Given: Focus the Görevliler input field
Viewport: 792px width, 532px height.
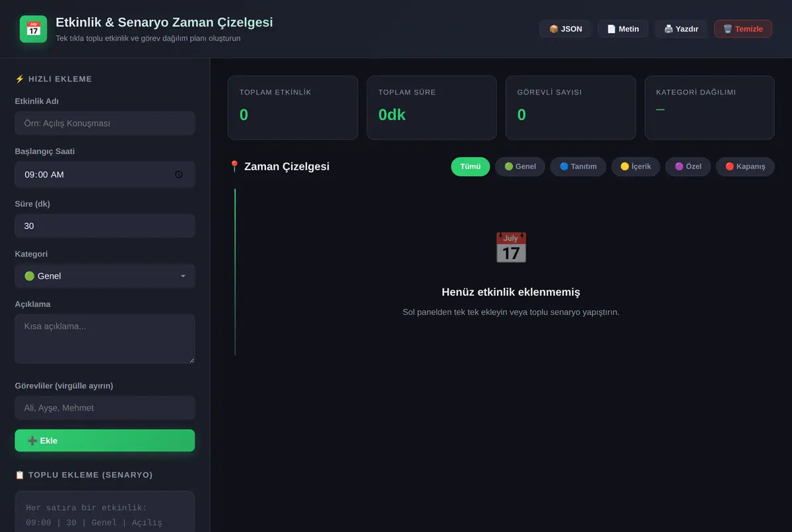Looking at the screenshot, I should click(x=105, y=408).
